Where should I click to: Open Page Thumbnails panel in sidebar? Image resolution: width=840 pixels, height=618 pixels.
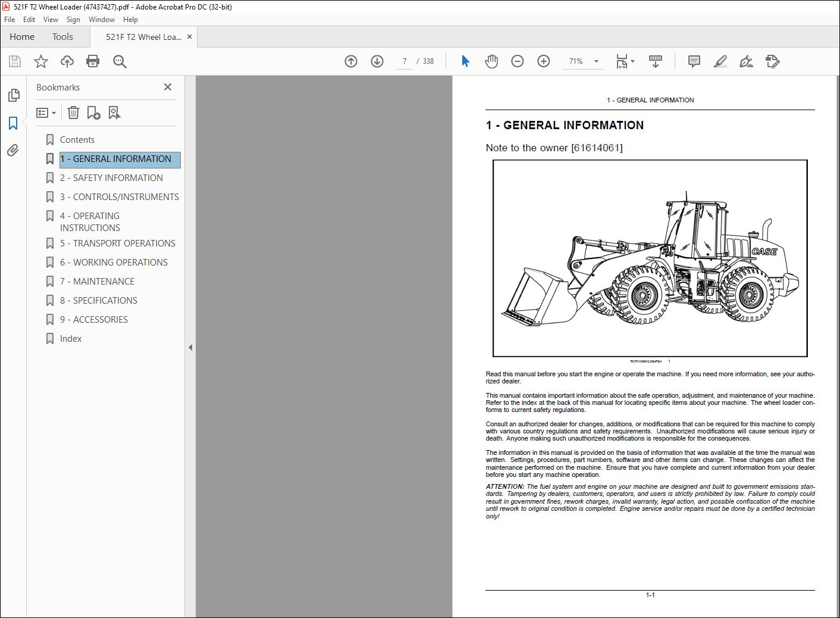[13, 95]
